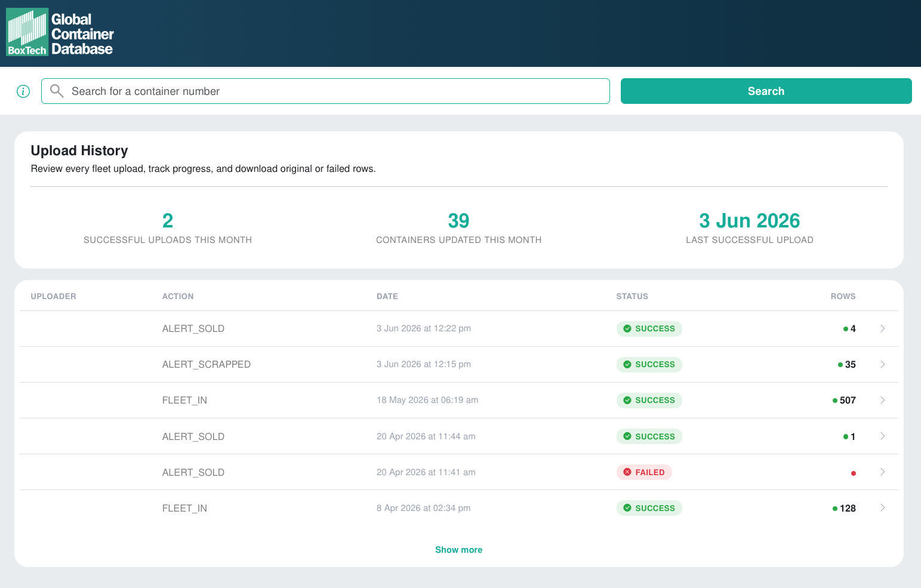Click the magnifier icon in search box
The width and height of the screenshot is (921, 588).
click(57, 91)
